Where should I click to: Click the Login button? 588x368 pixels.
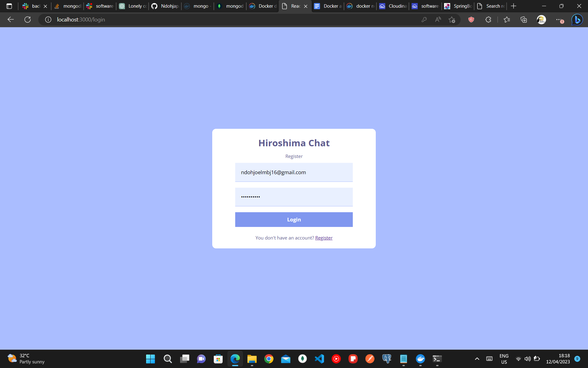294,219
